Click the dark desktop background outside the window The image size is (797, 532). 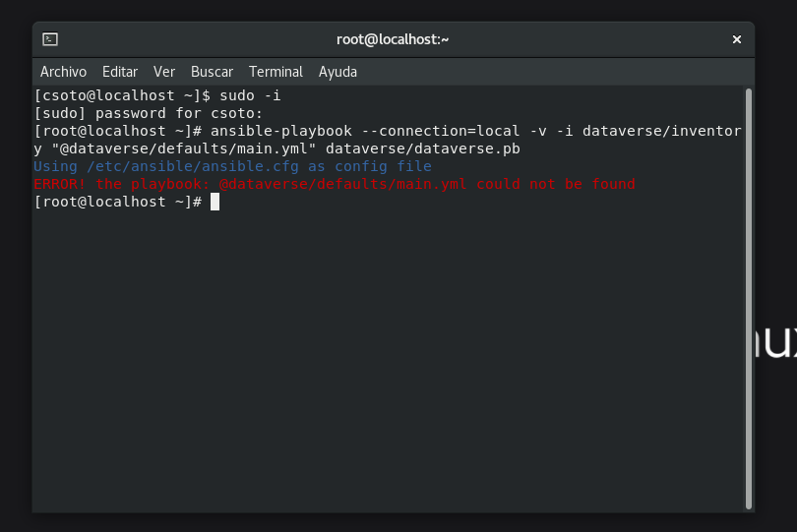pos(776,148)
